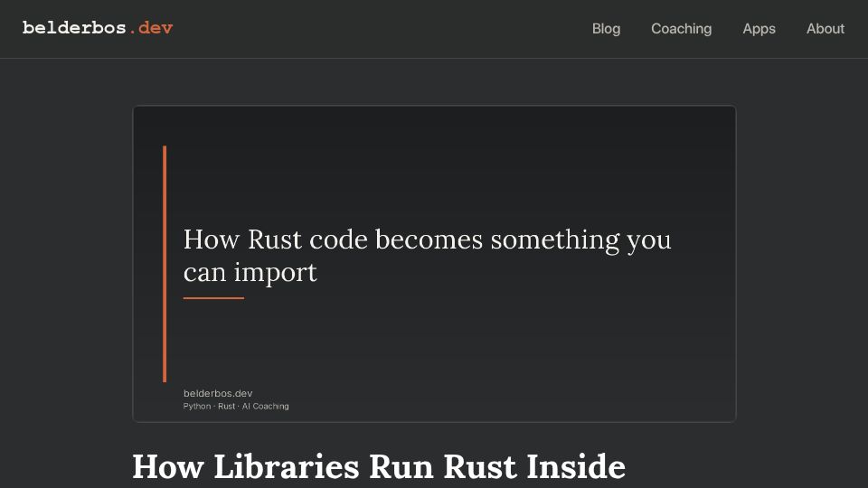Open the Apps nav item
This screenshot has width=868, height=488.
[x=759, y=29]
